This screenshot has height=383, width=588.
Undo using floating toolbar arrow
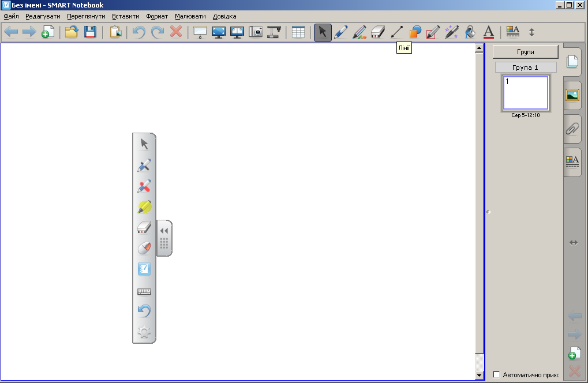coord(144,311)
